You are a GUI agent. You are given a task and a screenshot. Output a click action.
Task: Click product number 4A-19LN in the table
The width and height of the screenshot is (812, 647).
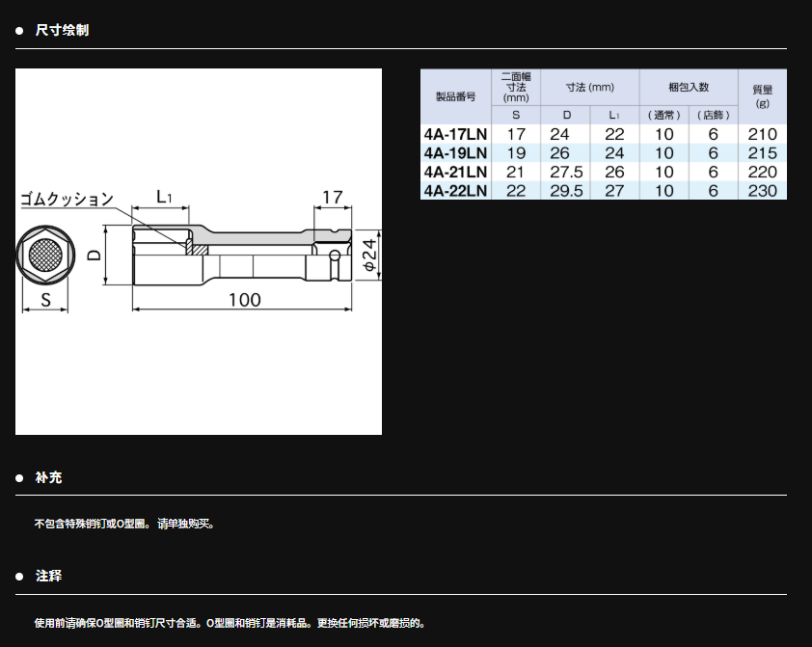click(455, 153)
